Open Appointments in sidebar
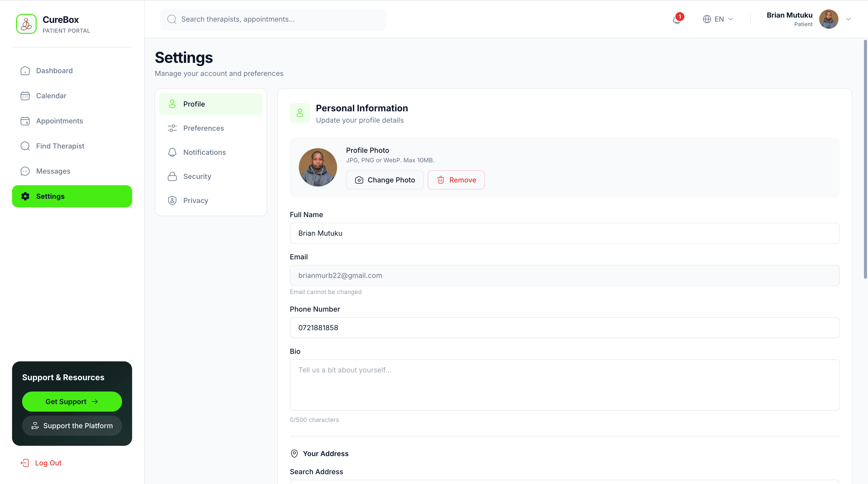Screen dimensions: 868x484 pyautogui.click(x=59, y=121)
